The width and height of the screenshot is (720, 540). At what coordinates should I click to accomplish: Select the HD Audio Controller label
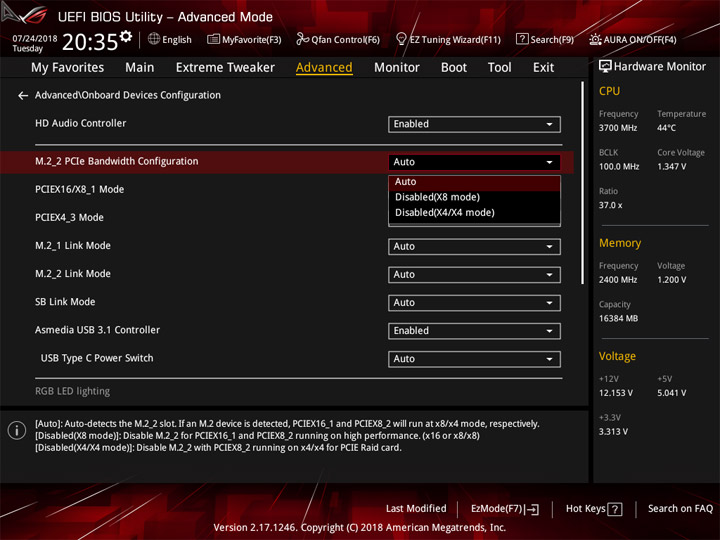coord(80,124)
